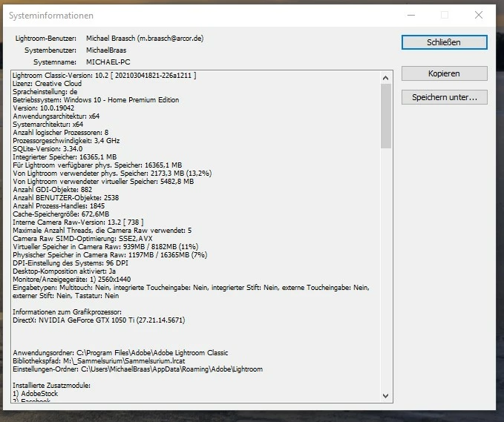Click the Systembenutzer value MichaelBraas

(x=106, y=50)
